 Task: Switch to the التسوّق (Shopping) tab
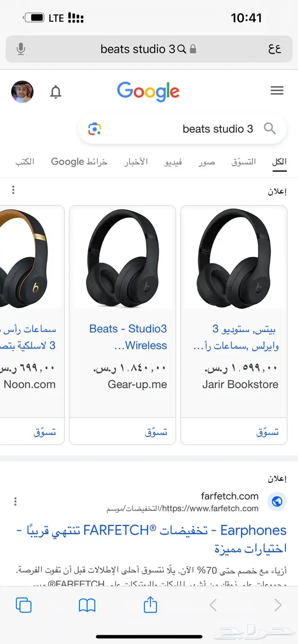(243, 162)
